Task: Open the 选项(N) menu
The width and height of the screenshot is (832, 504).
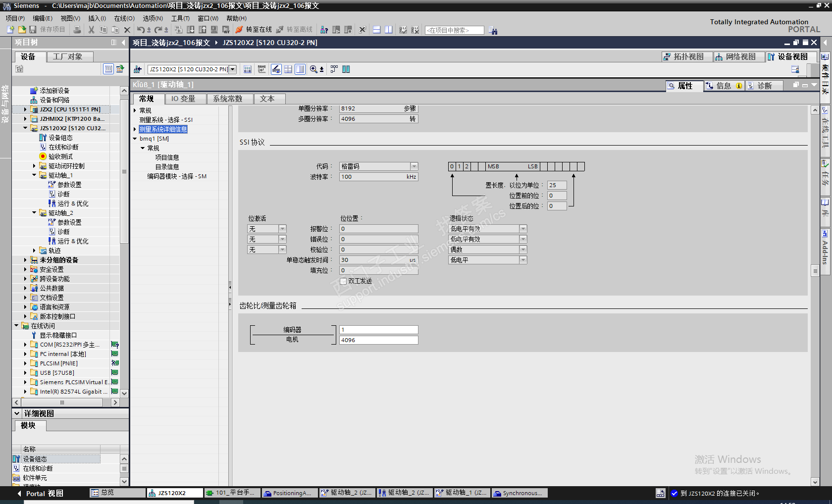Action: click(153, 18)
